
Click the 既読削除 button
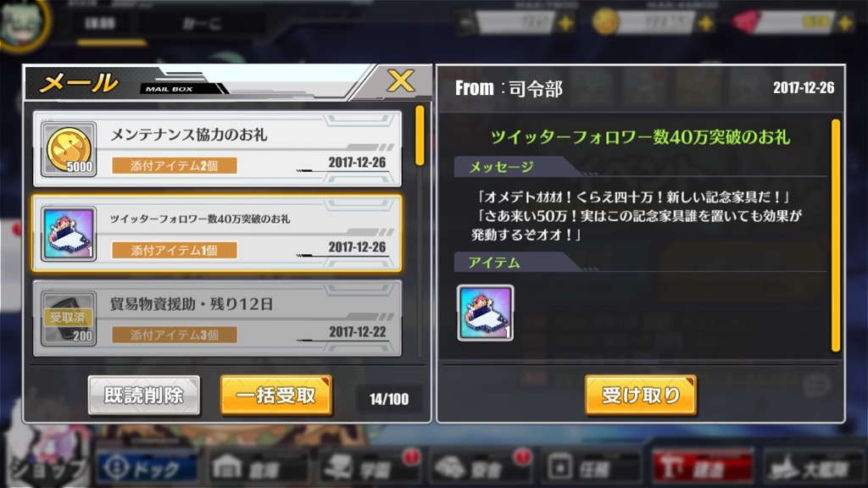pos(144,395)
